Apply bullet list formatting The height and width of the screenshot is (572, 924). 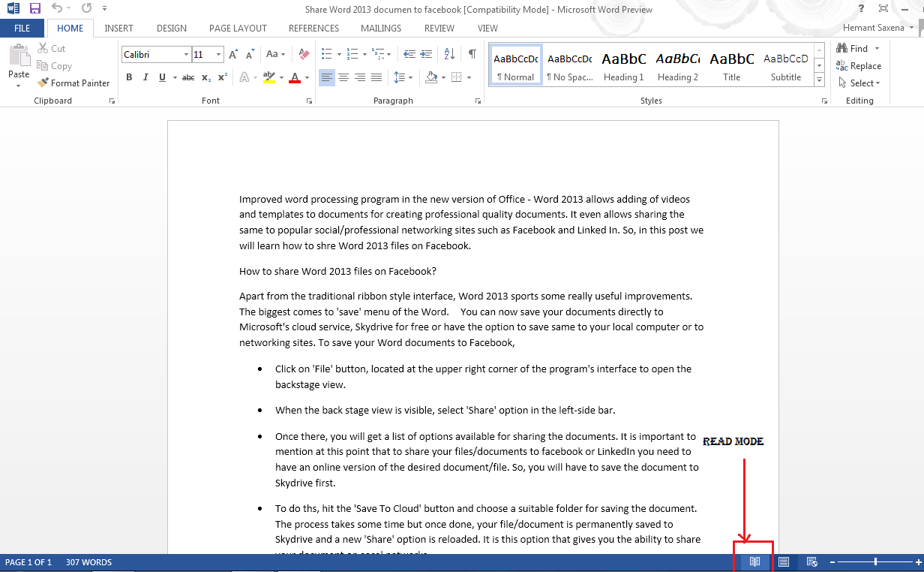(326, 54)
